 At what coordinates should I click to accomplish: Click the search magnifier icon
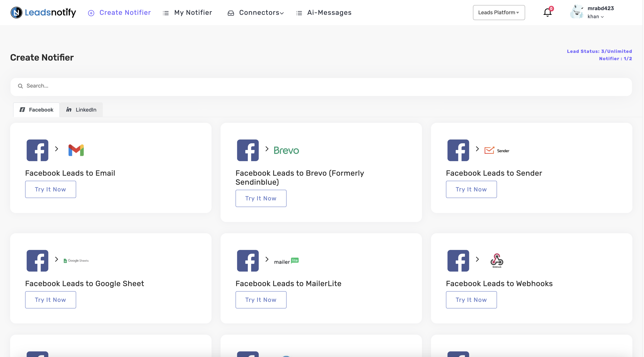pyautogui.click(x=20, y=86)
